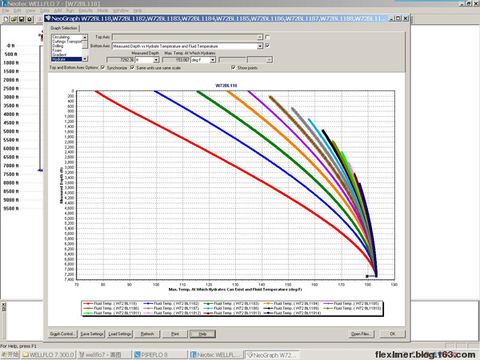Select the Graph Selection tab
This screenshot has height=360, width=480.
[x=64, y=28]
